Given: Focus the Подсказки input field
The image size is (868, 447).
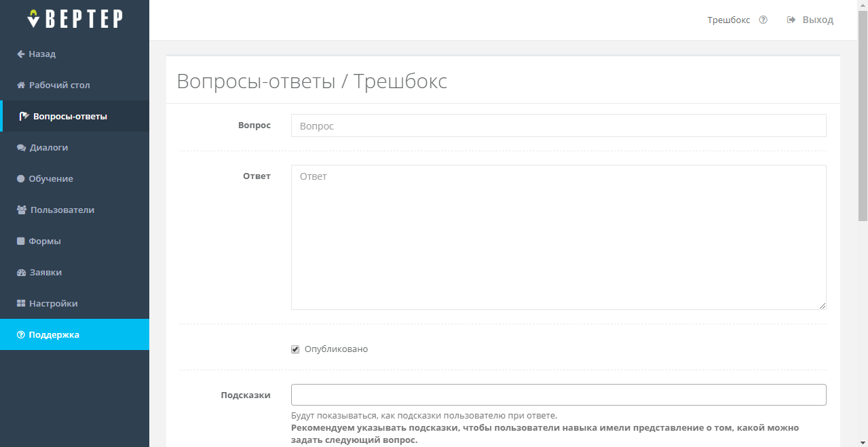Looking at the screenshot, I should pyautogui.click(x=559, y=395).
